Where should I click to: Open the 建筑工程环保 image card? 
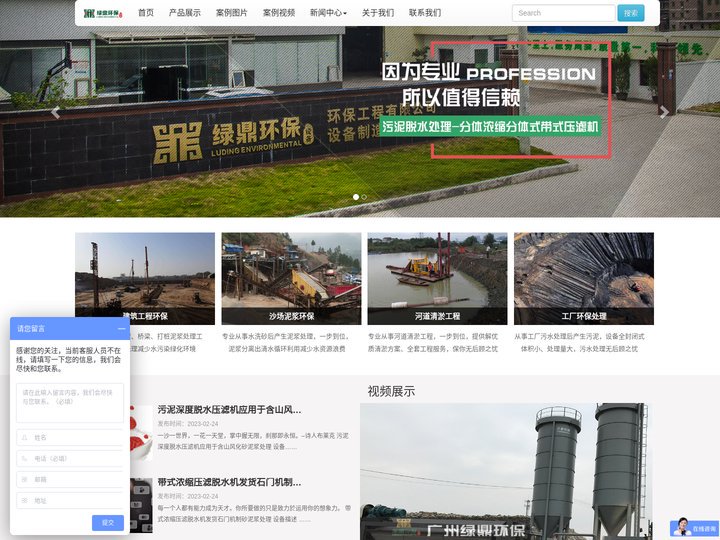145,278
